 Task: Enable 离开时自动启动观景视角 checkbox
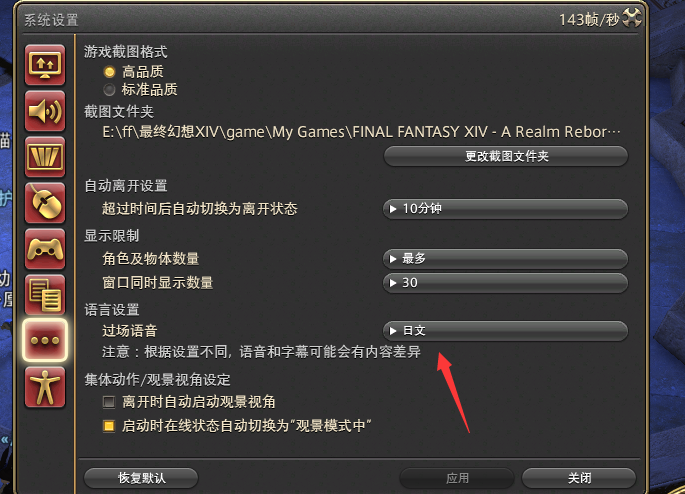(x=109, y=402)
